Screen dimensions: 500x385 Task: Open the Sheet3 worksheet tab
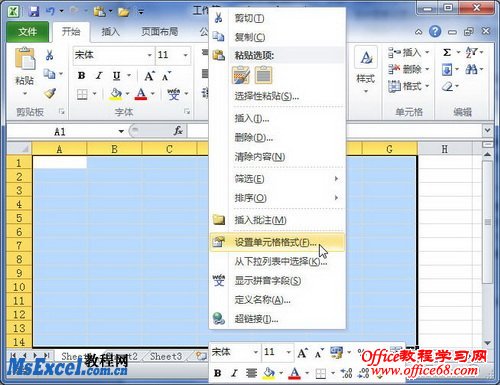click(166, 356)
